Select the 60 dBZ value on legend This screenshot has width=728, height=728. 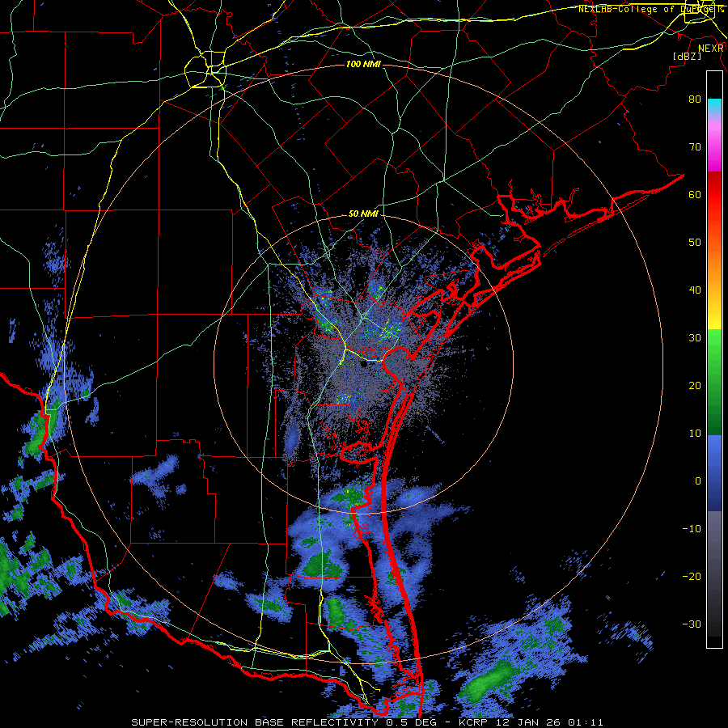pyautogui.click(x=695, y=194)
